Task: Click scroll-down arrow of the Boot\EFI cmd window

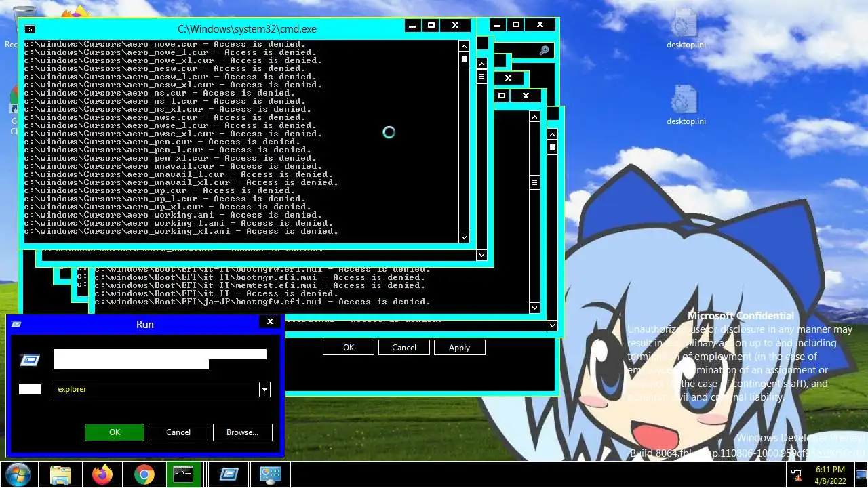Action: click(534, 308)
